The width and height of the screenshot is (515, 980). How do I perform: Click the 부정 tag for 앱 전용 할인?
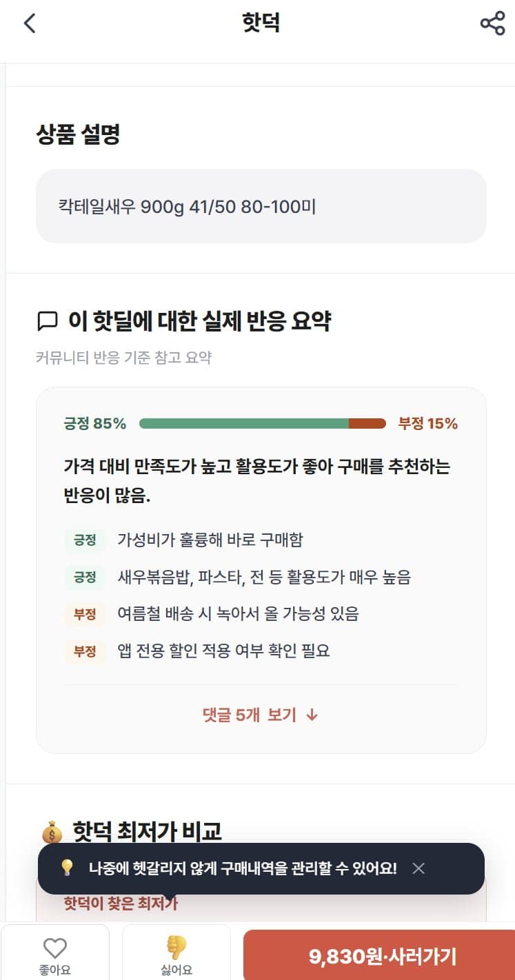click(85, 651)
